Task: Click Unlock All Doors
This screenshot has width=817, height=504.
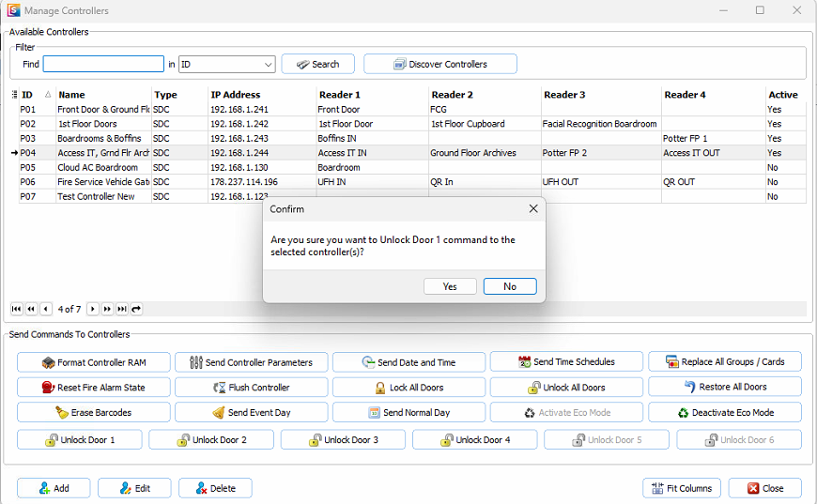Action: (x=566, y=388)
